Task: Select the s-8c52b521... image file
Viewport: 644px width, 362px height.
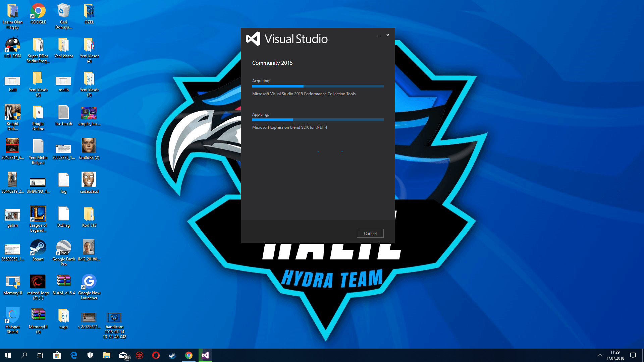Action: tap(89, 320)
